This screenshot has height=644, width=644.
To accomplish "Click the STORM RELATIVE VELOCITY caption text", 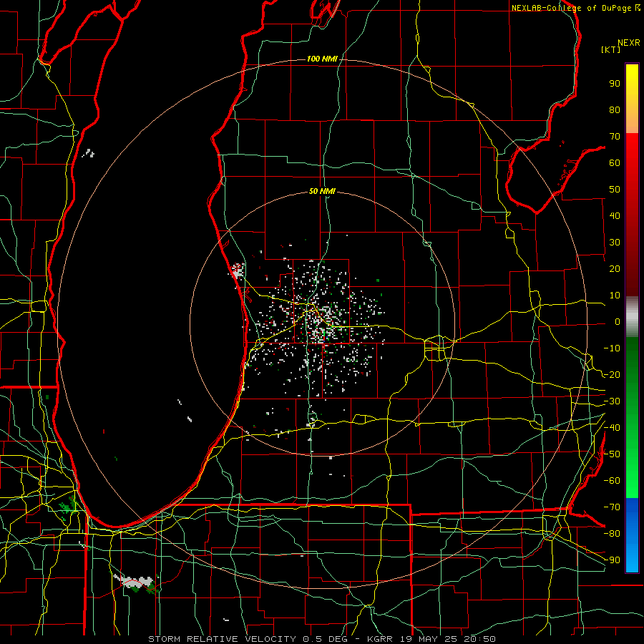I will 223,639.
